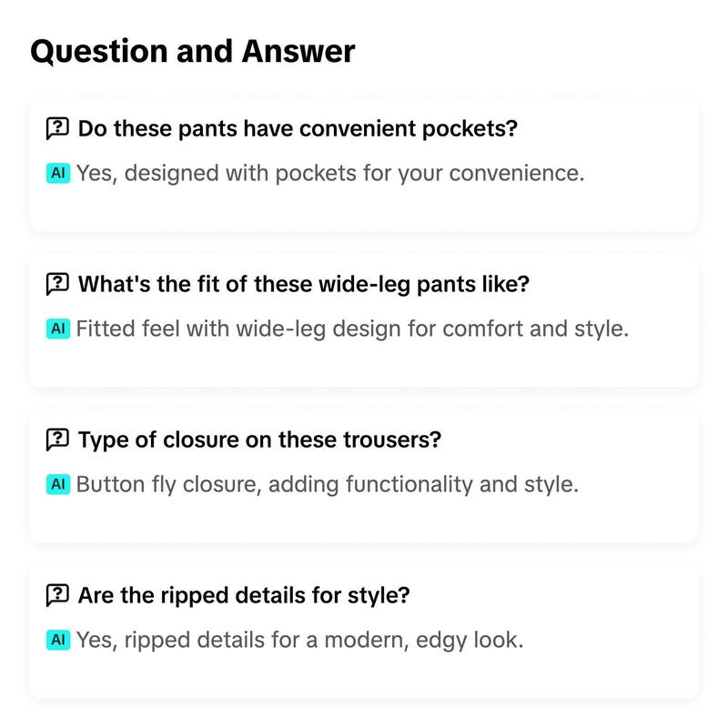This screenshot has width=728, height=728.
Task: Click question icon beside pockets question
Action: 57,128
